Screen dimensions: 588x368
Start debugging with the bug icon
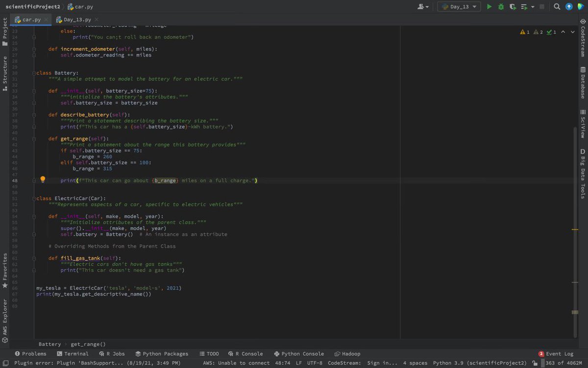pyautogui.click(x=501, y=7)
